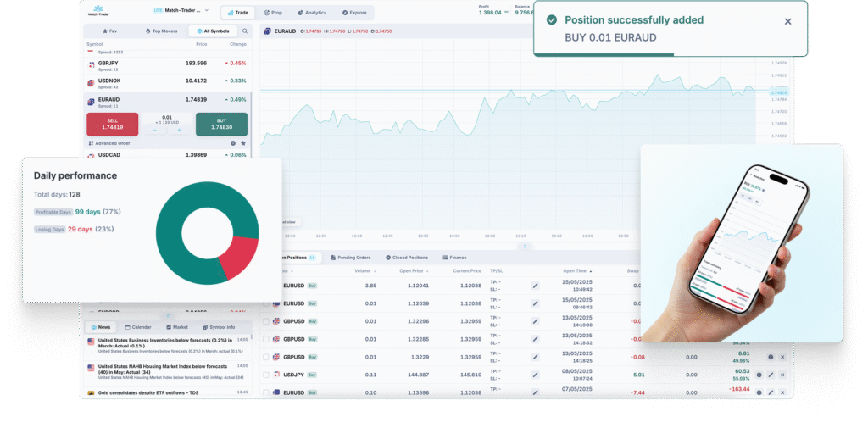The width and height of the screenshot is (868, 428).
Task: Edit TP/SL for the GBPUSD 1.3229 position
Action: [536, 357]
